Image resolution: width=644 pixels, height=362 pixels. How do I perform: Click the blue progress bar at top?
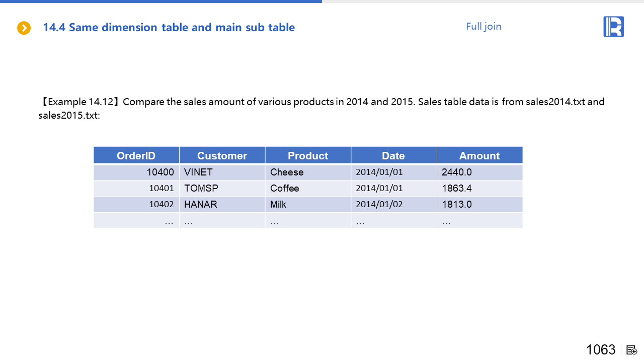(x=161, y=2)
